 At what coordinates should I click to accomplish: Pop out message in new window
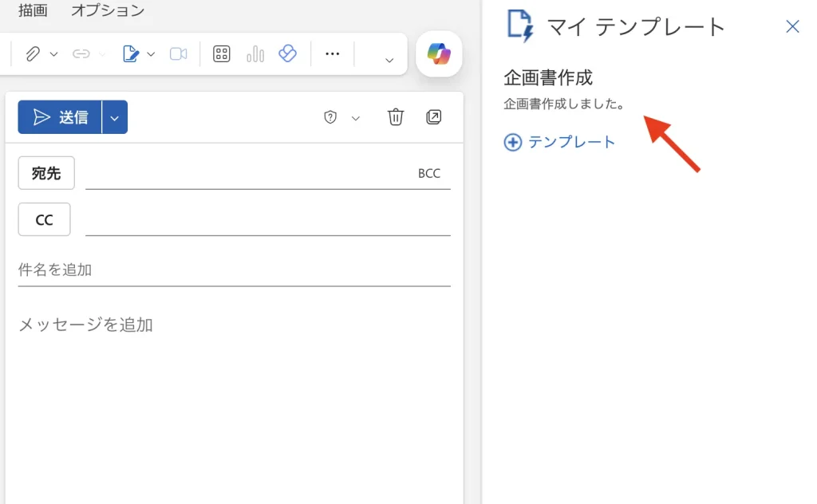pyautogui.click(x=433, y=117)
